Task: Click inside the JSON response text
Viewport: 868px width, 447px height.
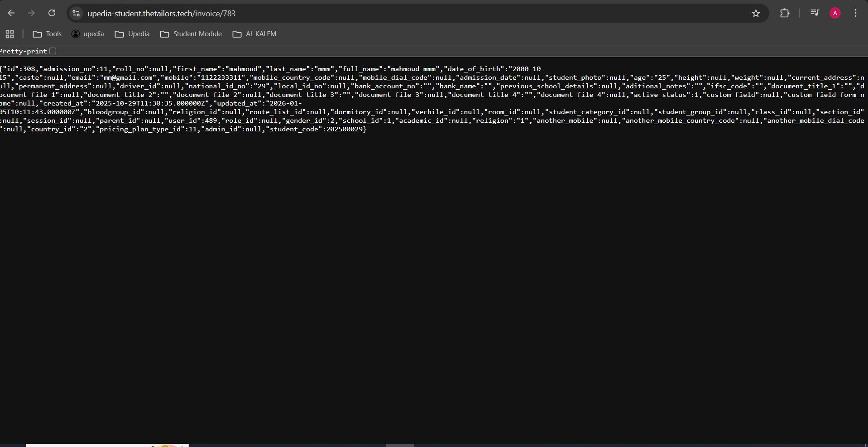Action: coord(272,95)
